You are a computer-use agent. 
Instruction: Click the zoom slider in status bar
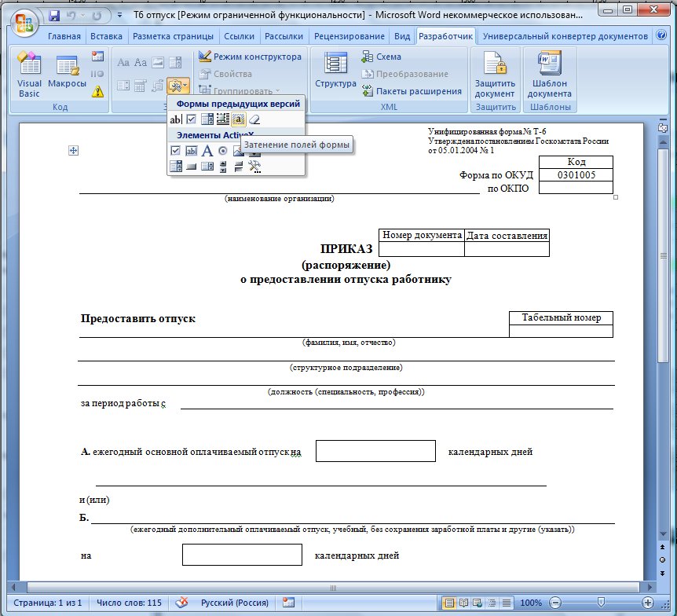coord(600,603)
